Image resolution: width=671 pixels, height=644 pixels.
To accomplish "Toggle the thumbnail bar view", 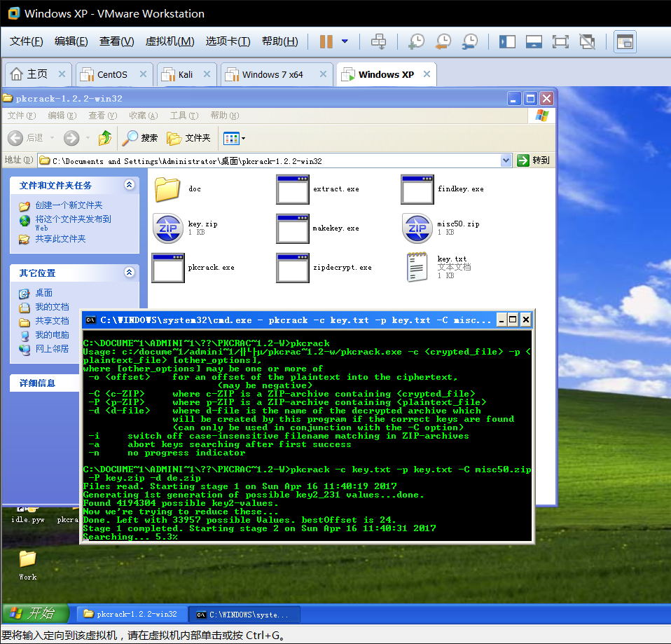I will tap(534, 41).
